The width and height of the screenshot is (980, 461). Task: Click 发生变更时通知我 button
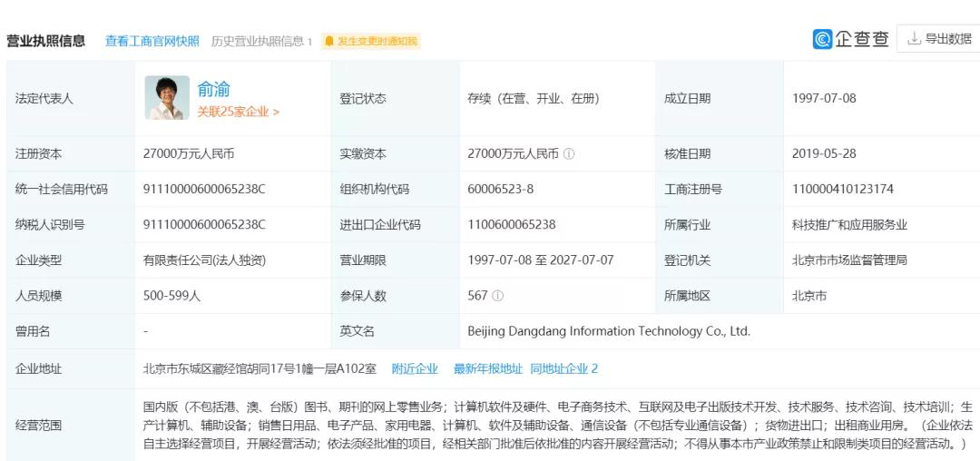coord(371,41)
